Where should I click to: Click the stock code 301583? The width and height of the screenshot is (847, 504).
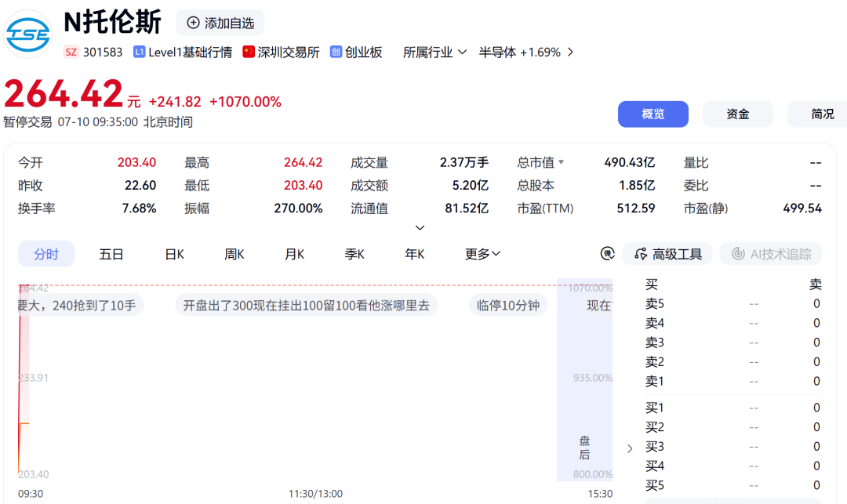(103, 53)
